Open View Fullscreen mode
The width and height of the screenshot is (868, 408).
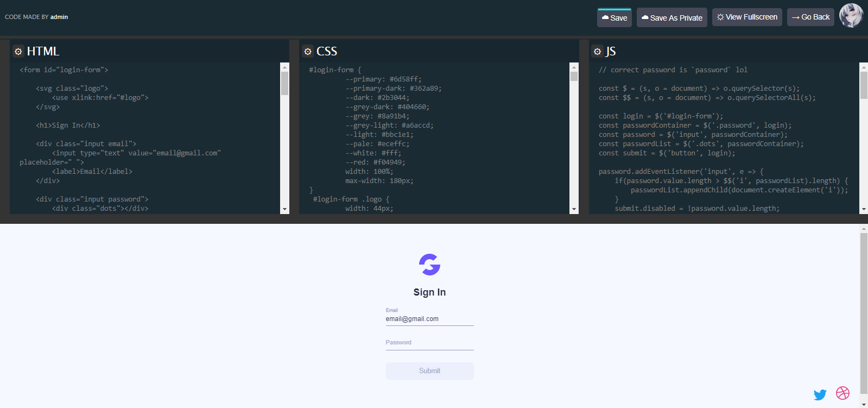[747, 17]
